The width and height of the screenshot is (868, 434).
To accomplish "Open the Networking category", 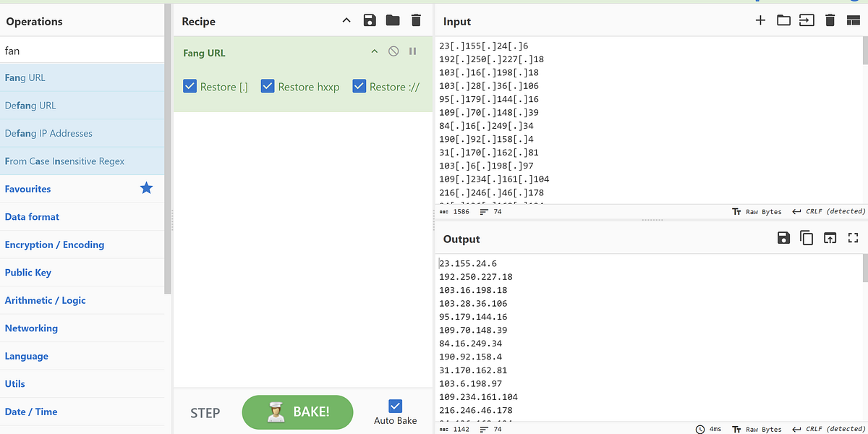I will click(31, 328).
